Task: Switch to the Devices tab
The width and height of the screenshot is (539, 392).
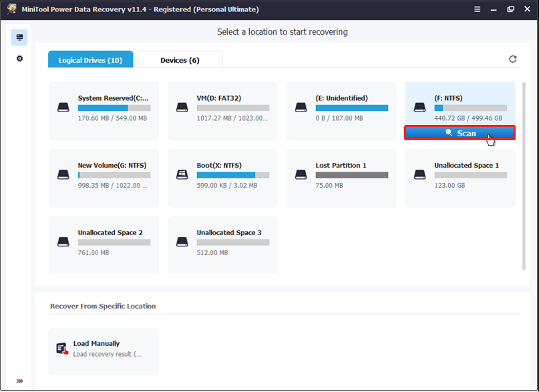Action: tap(179, 59)
